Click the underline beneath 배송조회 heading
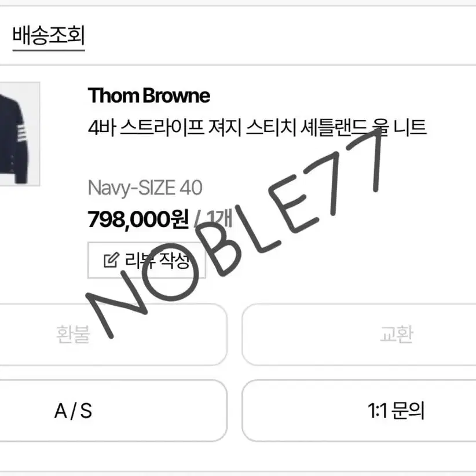This screenshot has width=476, height=476. tap(49, 50)
